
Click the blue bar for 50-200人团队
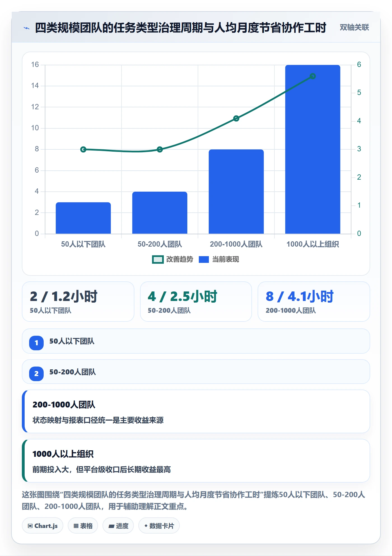pyautogui.click(x=160, y=213)
